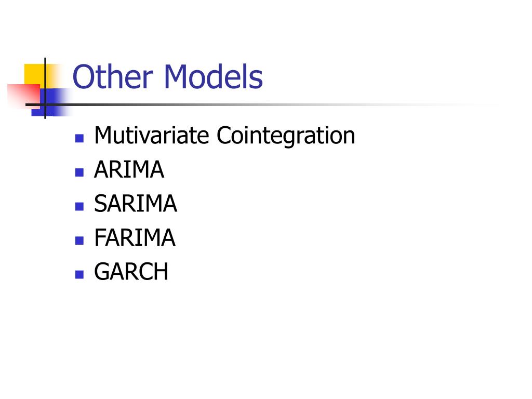Viewport: 532px width, 399px height.
Task: Click the word "Cointegration" in the first bullet
Action: pos(286,136)
